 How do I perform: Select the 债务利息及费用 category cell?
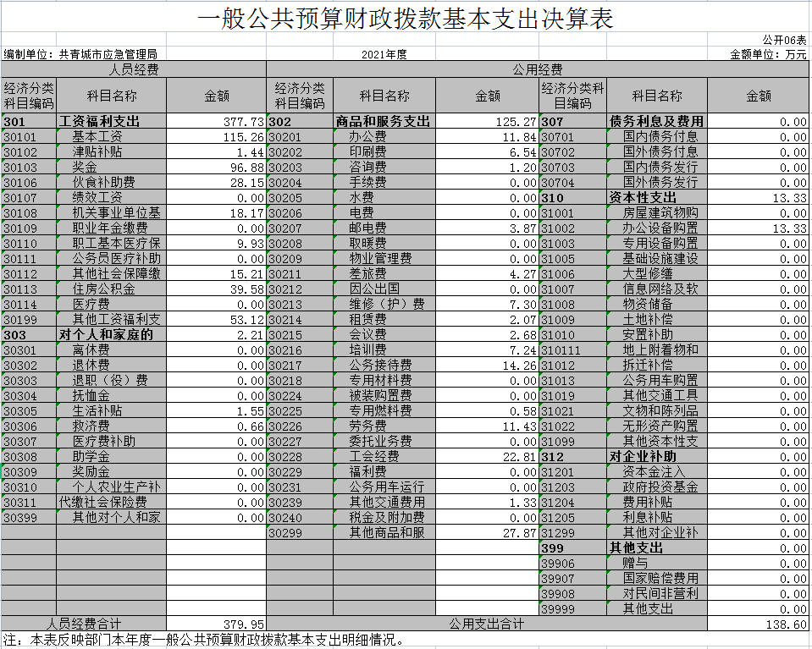point(656,122)
